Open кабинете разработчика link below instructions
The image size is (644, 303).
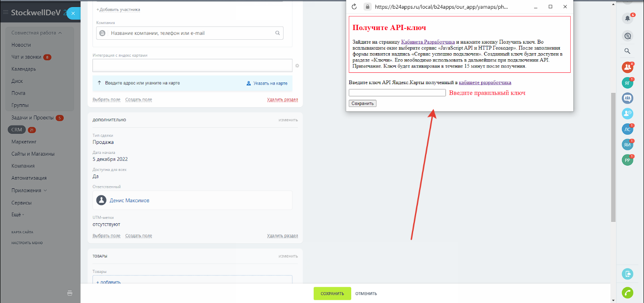click(485, 82)
